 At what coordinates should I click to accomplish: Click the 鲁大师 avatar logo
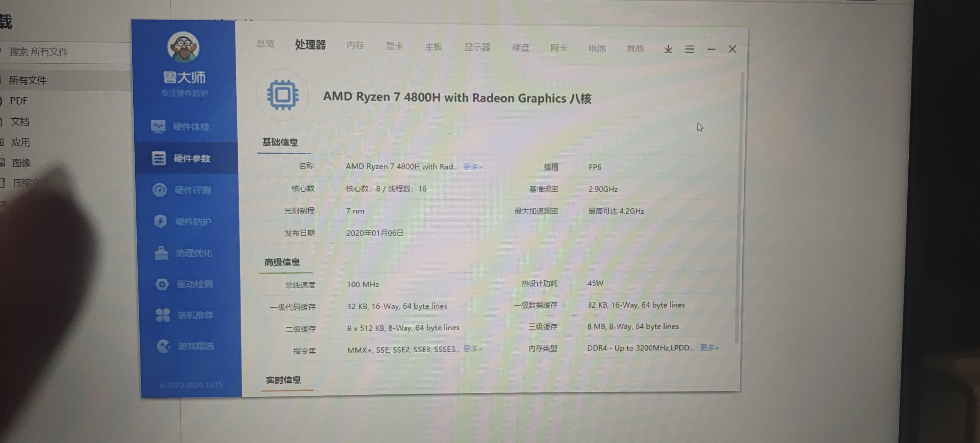pyautogui.click(x=183, y=47)
